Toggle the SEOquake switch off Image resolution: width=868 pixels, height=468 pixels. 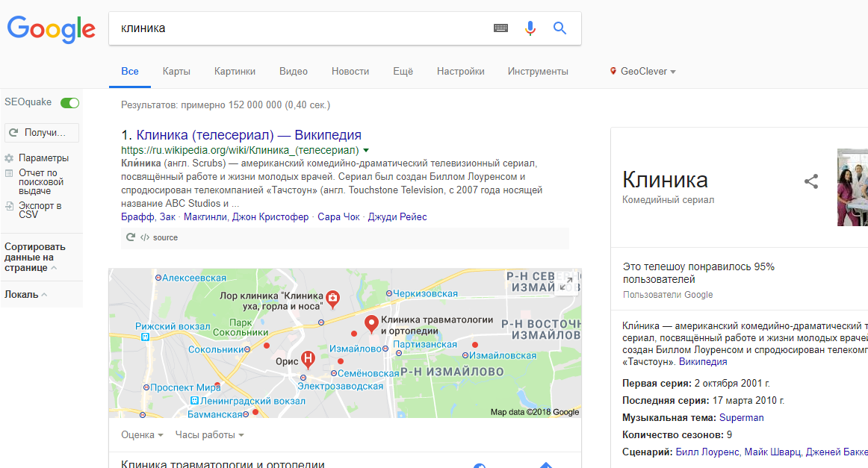click(x=69, y=102)
